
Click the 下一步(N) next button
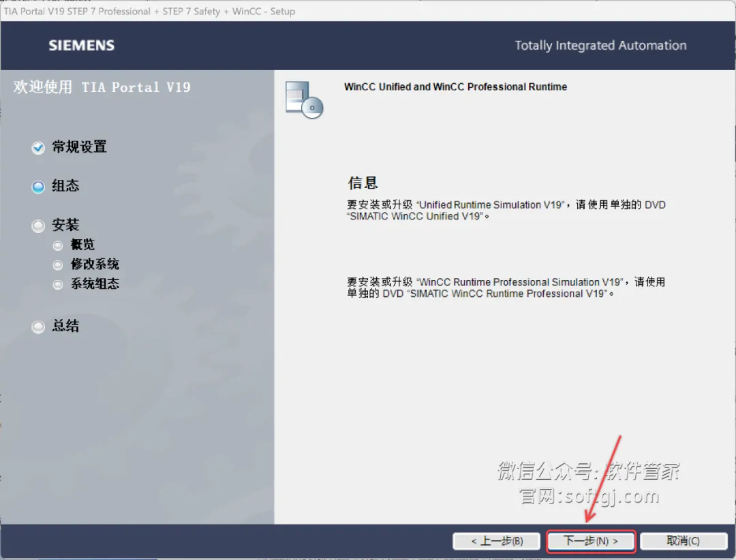tap(590, 541)
